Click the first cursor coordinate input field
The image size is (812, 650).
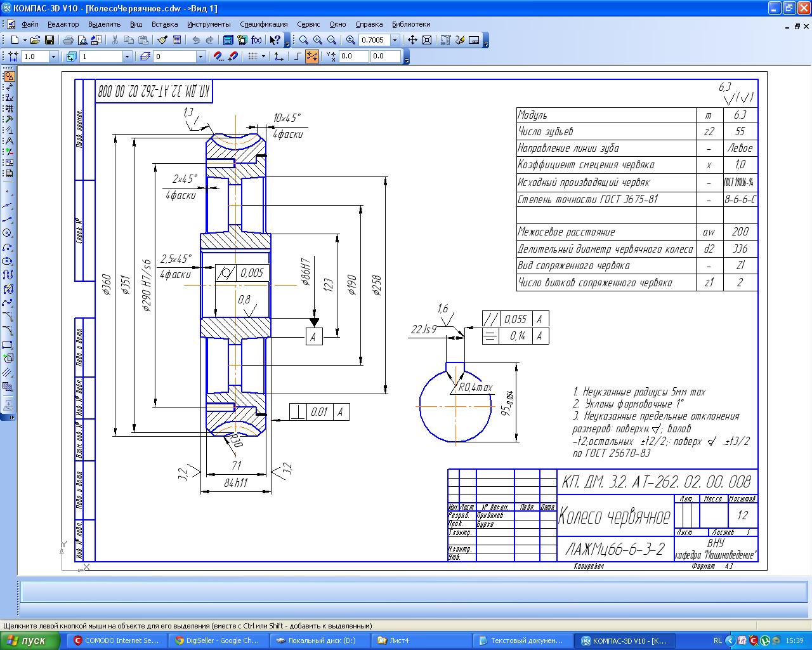click(x=354, y=56)
